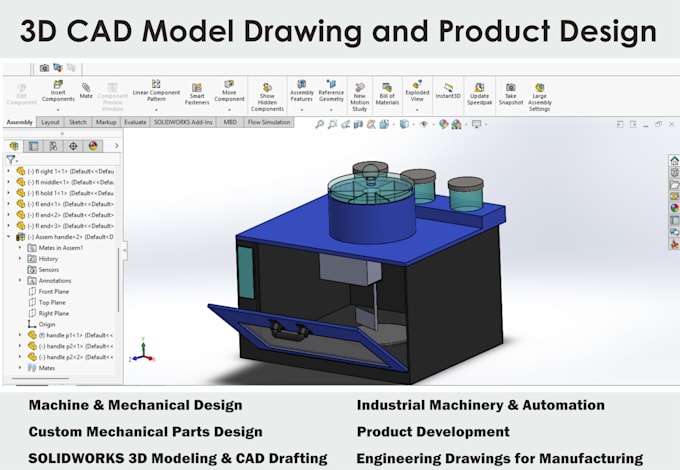Select Origin in the feature tree
The width and height of the screenshot is (680, 470).
click(41, 324)
